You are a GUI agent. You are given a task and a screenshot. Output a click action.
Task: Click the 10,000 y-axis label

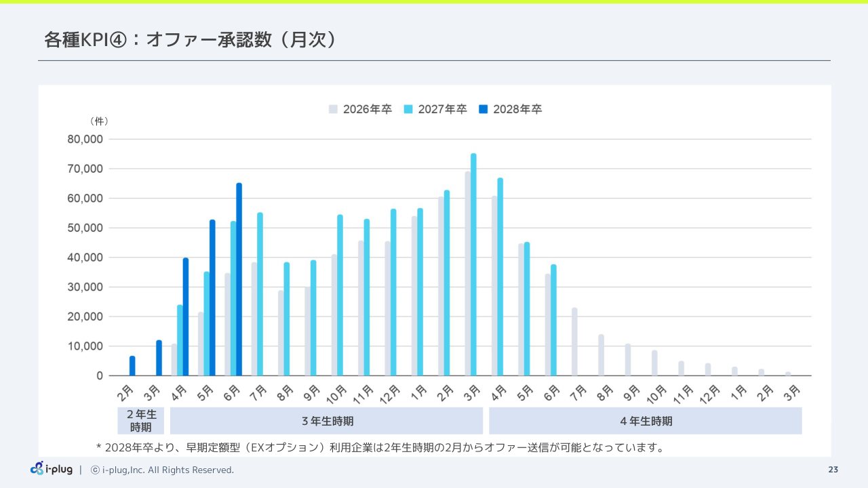85,346
